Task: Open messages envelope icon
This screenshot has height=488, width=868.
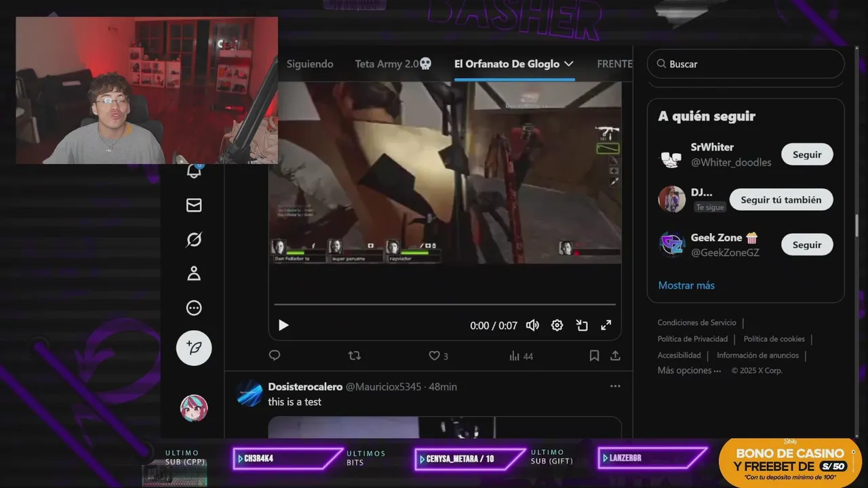Action: click(x=194, y=205)
